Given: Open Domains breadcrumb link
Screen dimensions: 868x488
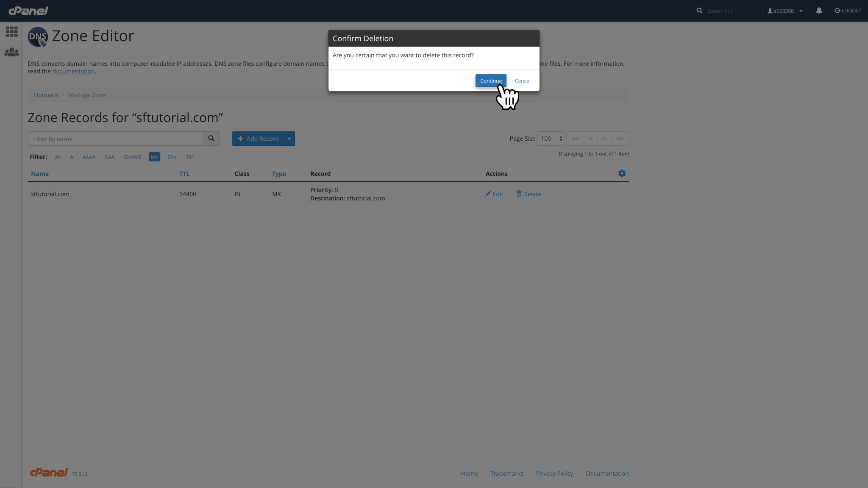Looking at the screenshot, I should click(46, 95).
